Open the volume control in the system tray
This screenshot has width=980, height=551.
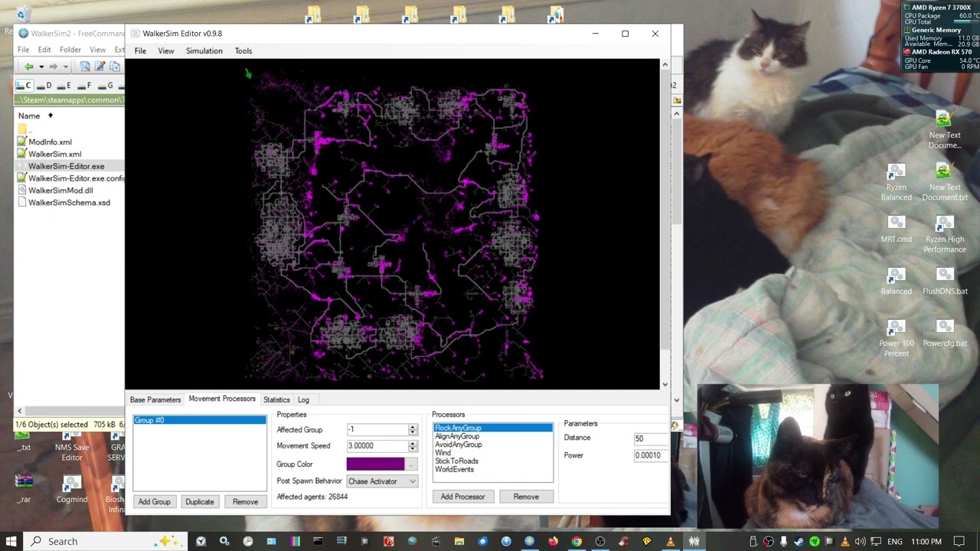tap(860, 542)
